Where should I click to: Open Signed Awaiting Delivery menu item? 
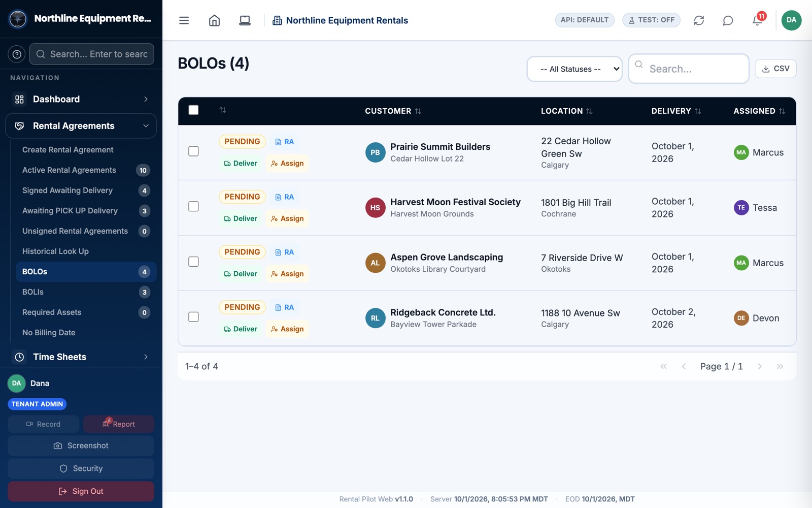(86, 190)
